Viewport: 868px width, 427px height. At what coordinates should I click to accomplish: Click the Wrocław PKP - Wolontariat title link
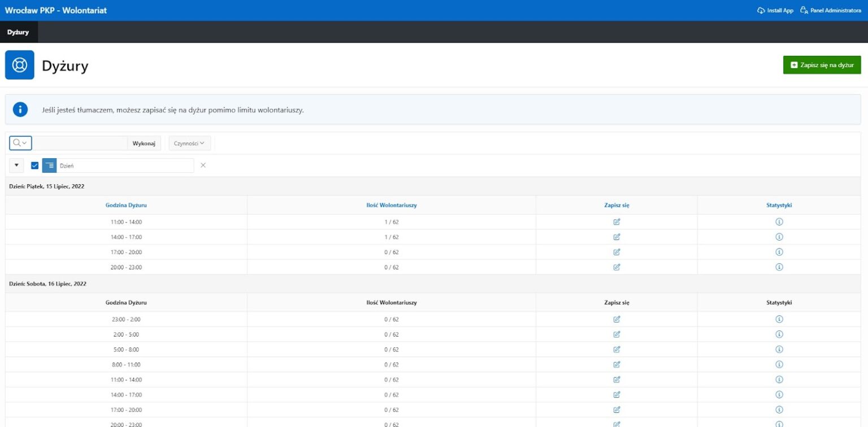click(55, 10)
